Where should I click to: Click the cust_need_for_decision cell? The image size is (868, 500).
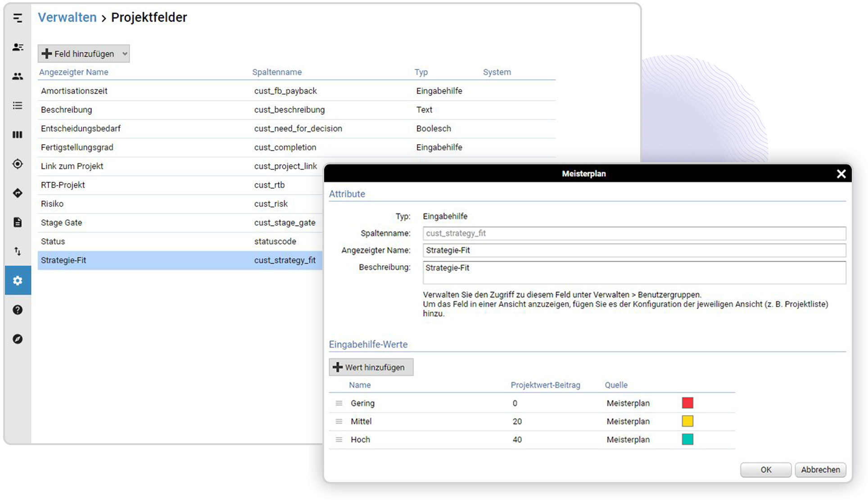click(298, 129)
